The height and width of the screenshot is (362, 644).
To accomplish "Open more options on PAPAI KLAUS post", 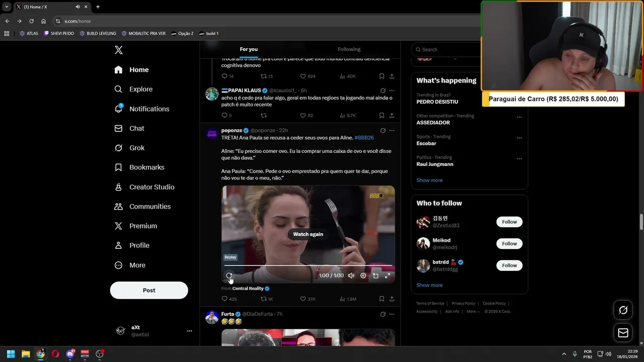I will point(391,90).
